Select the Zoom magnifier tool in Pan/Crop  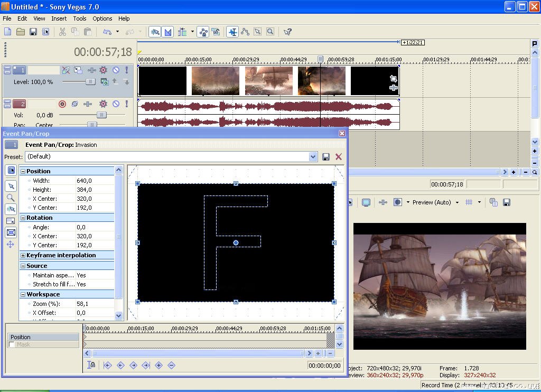(11, 198)
